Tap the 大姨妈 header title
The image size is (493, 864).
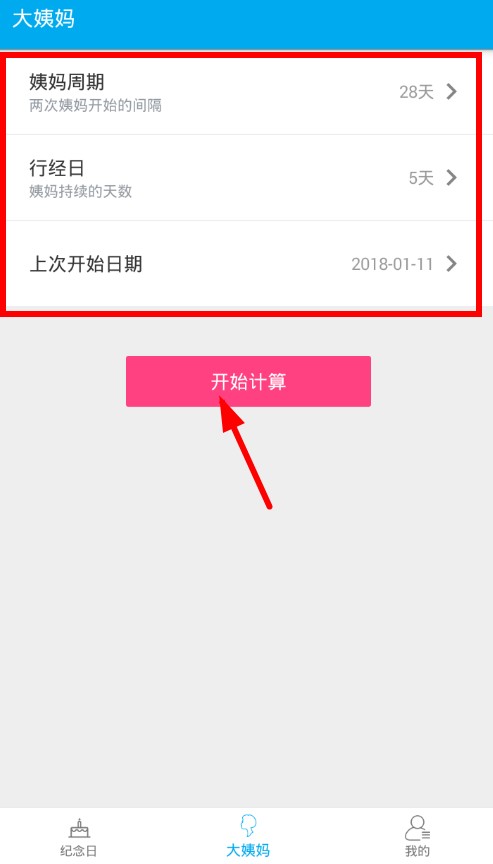click(43, 19)
